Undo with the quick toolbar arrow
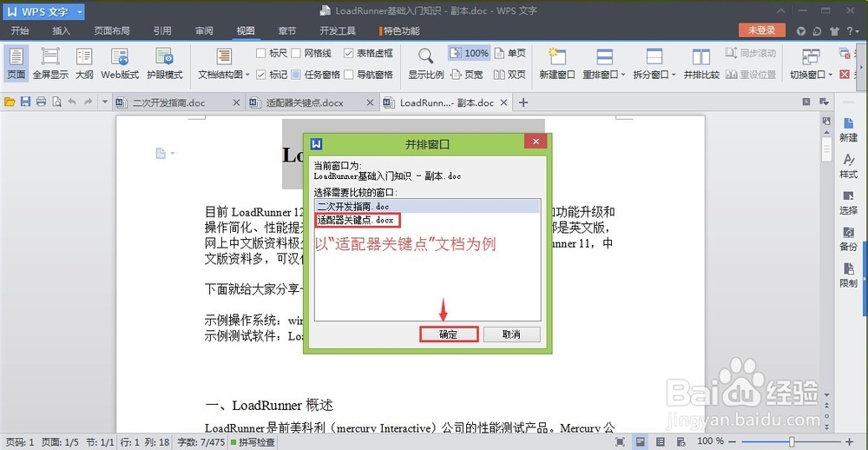This screenshot has height=450, width=868. [x=72, y=102]
